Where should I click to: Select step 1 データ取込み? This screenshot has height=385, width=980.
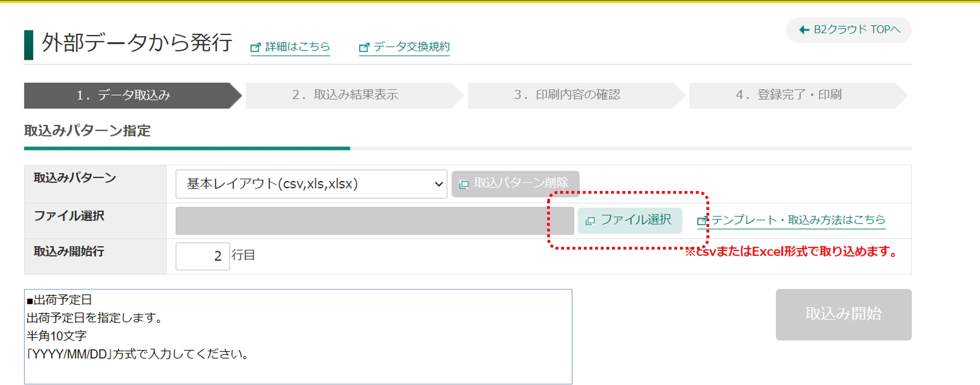124,95
